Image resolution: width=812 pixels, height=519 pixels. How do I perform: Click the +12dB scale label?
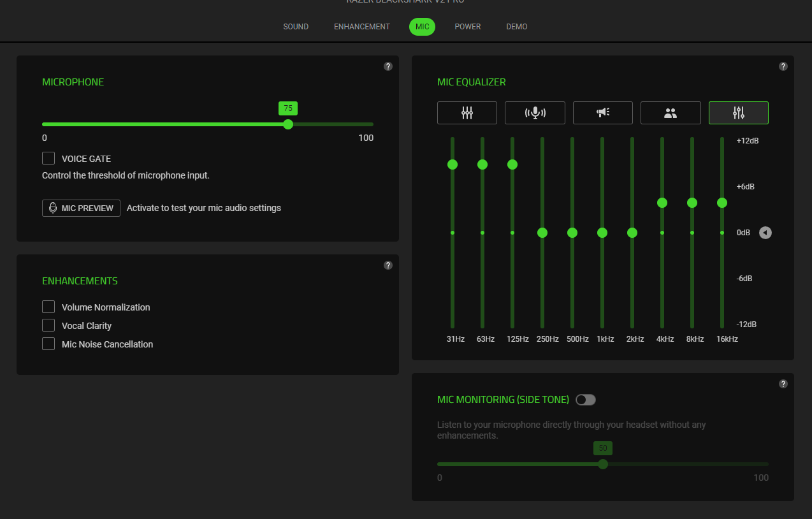(747, 141)
